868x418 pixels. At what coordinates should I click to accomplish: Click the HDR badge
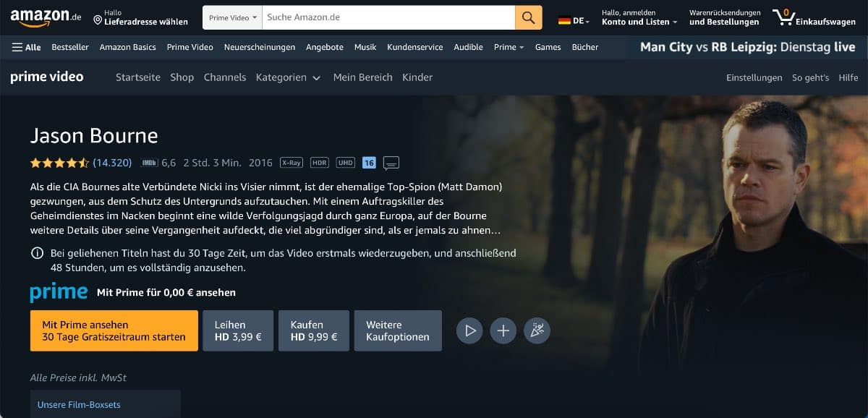320,163
